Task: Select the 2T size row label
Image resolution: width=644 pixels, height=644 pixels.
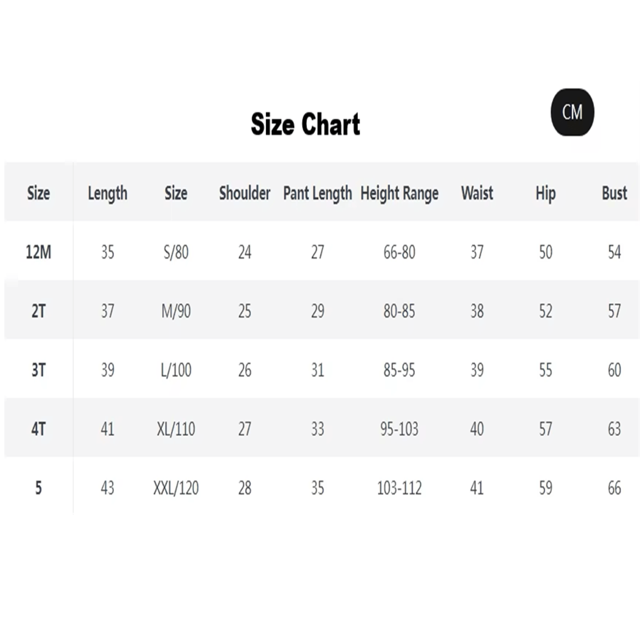Action: click(x=38, y=311)
